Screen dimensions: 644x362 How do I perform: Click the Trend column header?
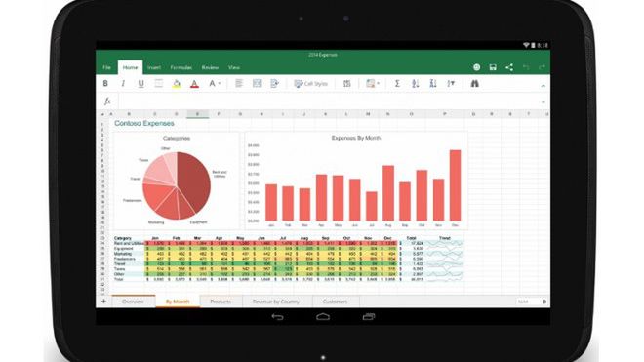(x=445, y=238)
